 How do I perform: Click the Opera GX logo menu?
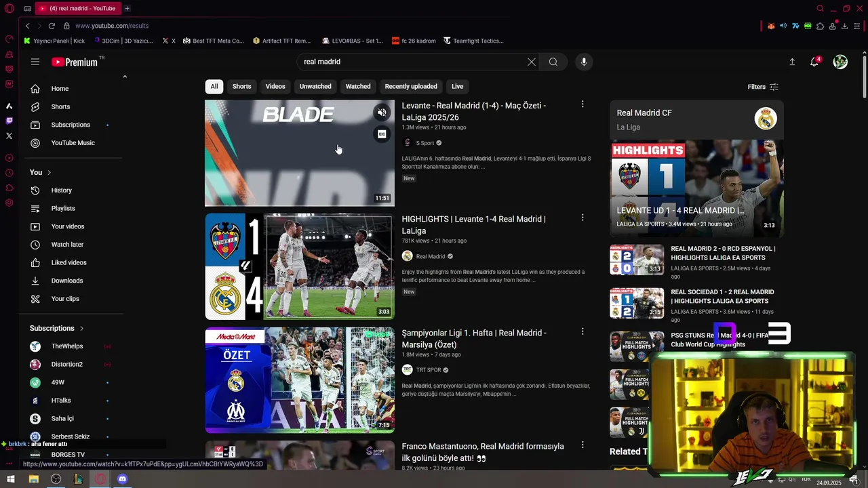pyautogui.click(x=9, y=9)
